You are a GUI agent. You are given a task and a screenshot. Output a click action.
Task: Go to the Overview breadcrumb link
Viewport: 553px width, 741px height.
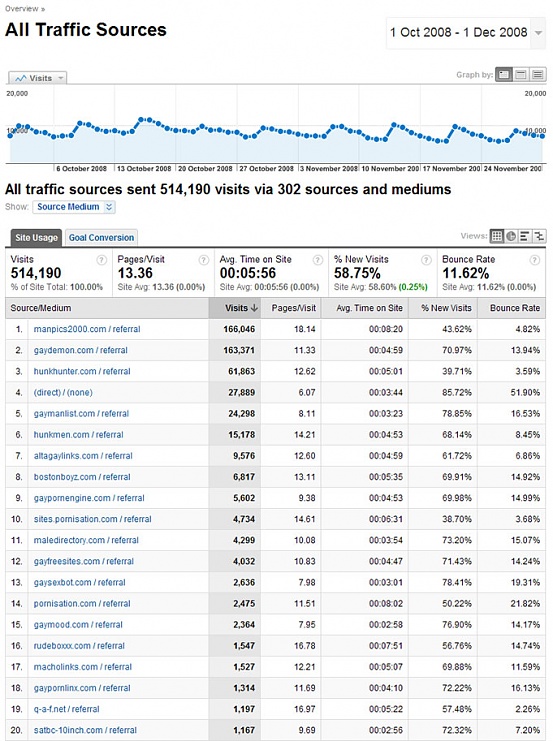tap(21, 9)
